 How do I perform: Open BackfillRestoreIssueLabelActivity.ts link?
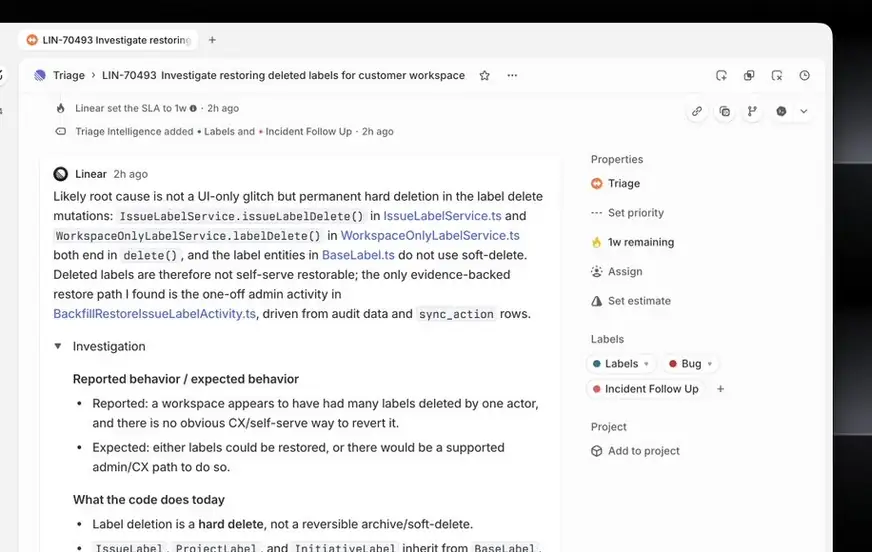click(x=155, y=314)
